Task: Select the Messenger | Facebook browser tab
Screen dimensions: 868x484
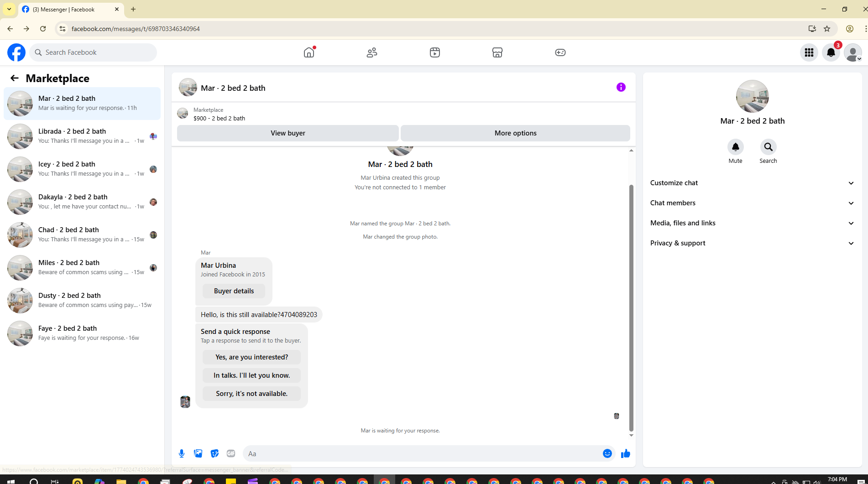Action: coord(71,9)
